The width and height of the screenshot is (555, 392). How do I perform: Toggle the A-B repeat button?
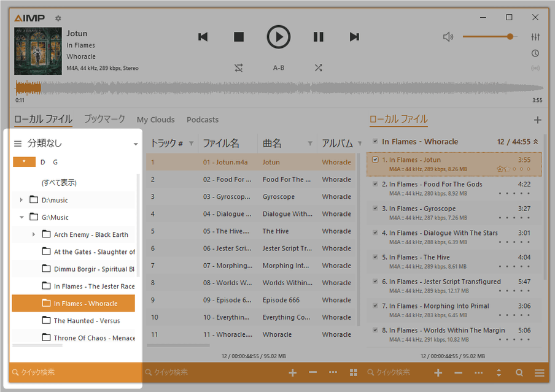pyautogui.click(x=279, y=67)
